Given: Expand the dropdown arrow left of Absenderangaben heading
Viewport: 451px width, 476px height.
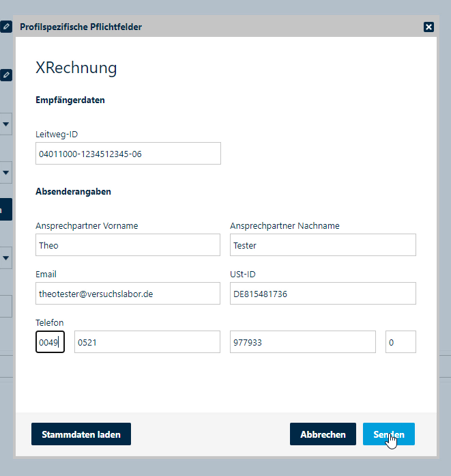Looking at the screenshot, I should pyautogui.click(x=5, y=172).
